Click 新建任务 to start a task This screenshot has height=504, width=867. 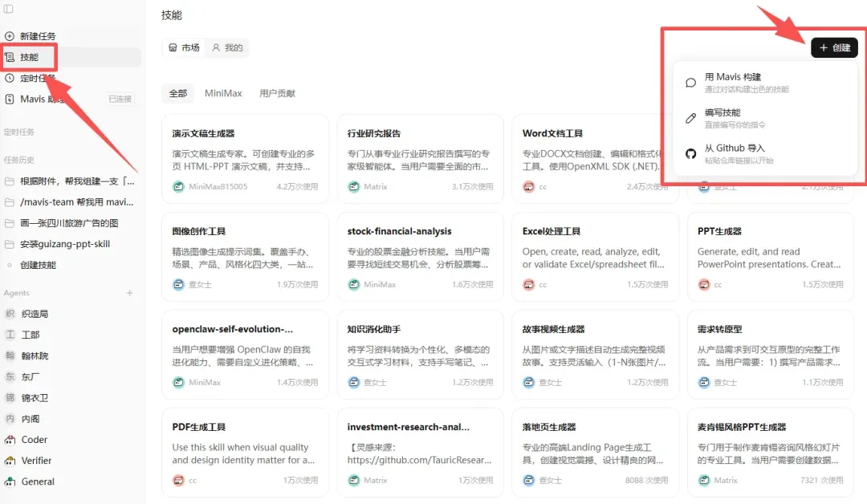[x=38, y=36]
